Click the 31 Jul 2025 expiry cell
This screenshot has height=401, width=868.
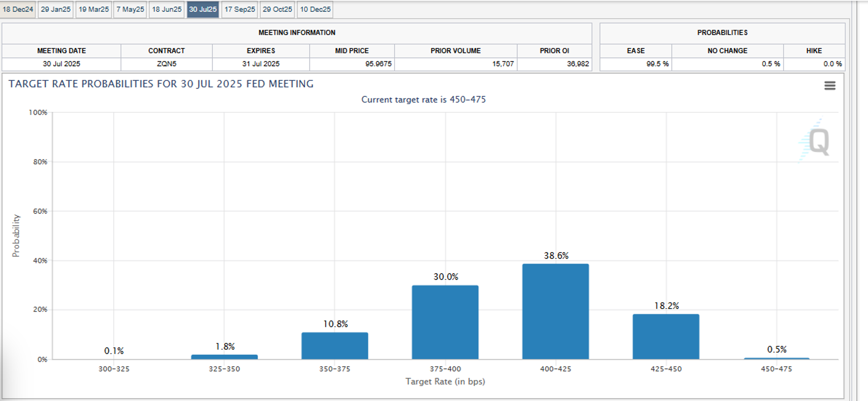pyautogui.click(x=261, y=64)
